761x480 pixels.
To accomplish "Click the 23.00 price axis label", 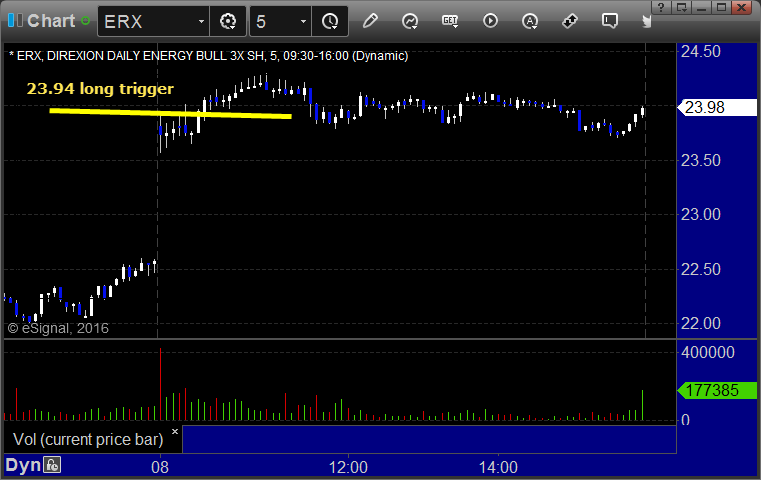I will pyautogui.click(x=701, y=215).
